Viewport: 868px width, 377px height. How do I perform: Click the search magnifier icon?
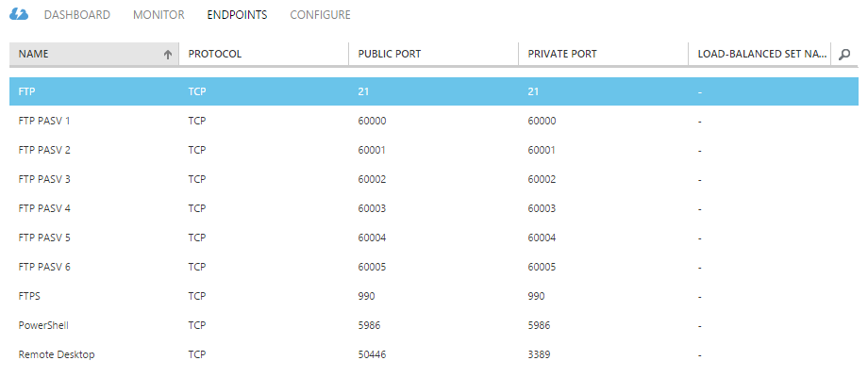pos(844,54)
